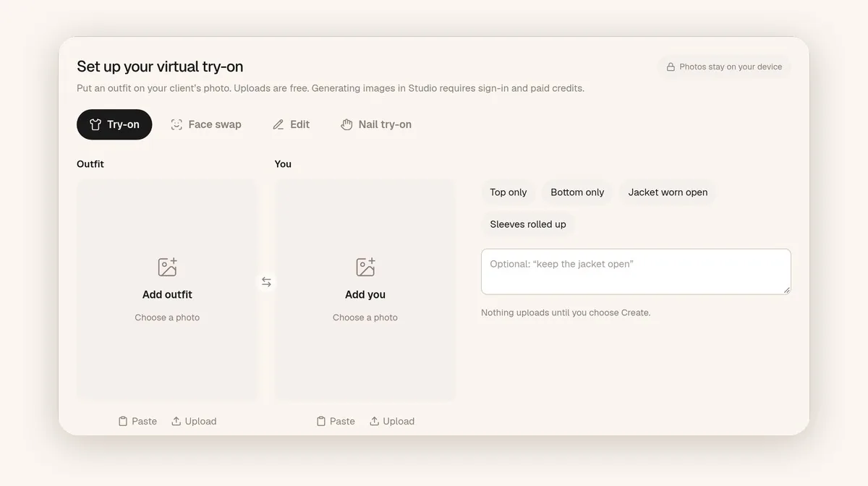Click the Set up your virtual try-on heading
This screenshot has width=868, height=486.
pyautogui.click(x=160, y=67)
